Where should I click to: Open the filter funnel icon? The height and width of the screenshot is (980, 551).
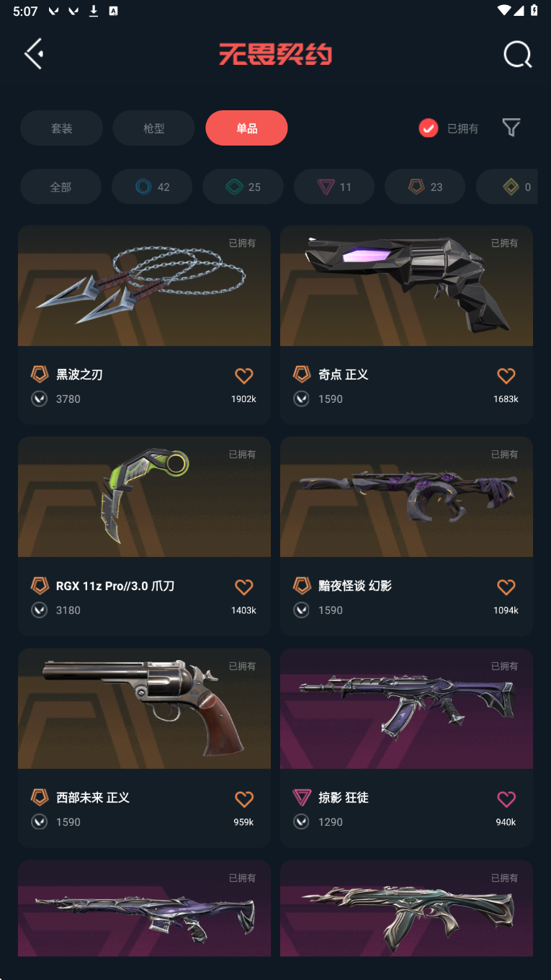click(x=511, y=128)
